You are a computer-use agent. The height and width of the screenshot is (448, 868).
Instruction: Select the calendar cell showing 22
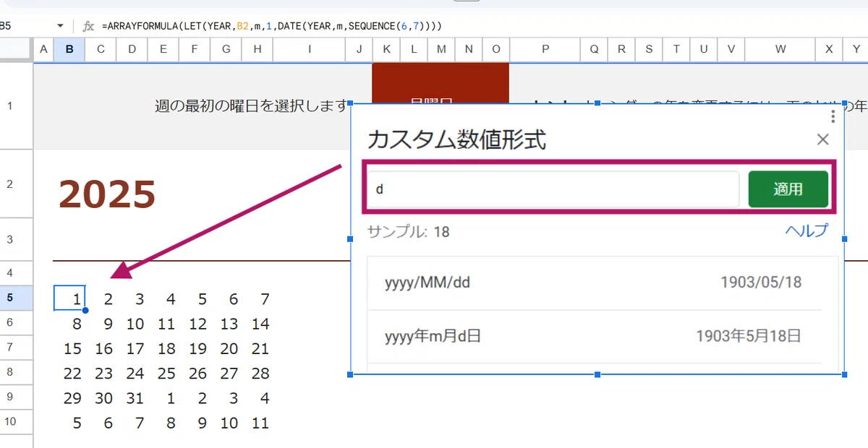pos(70,373)
